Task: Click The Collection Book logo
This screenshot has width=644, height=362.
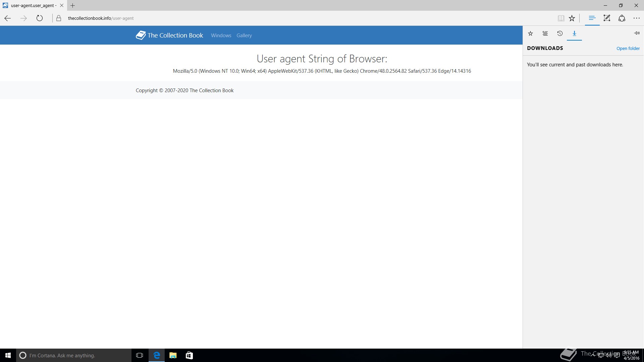Action: click(x=169, y=35)
